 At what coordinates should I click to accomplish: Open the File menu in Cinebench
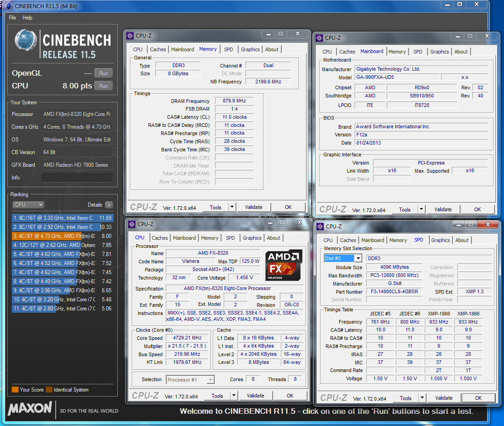click(13, 18)
